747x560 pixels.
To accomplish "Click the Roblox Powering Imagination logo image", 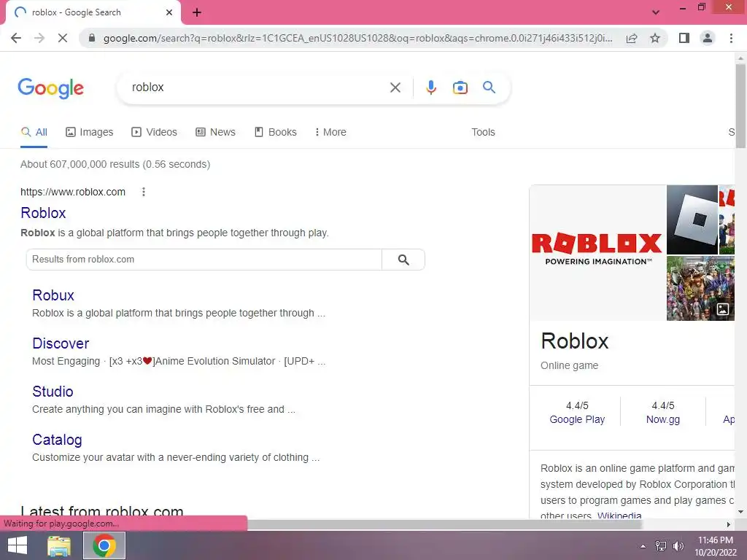I will point(597,252).
